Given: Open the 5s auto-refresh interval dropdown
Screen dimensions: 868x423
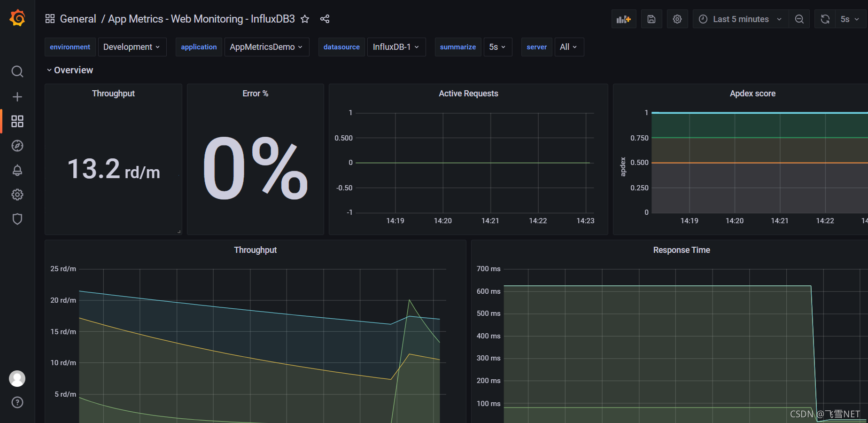Looking at the screenshot, I should pos(850,19).
